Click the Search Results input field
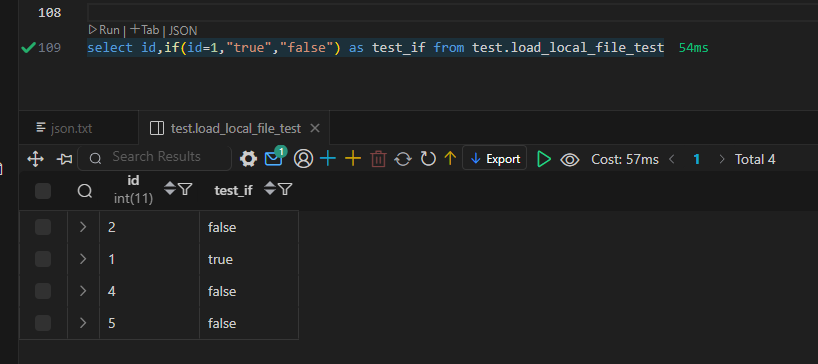Screen dimensions: 818x364 (154, 157)
